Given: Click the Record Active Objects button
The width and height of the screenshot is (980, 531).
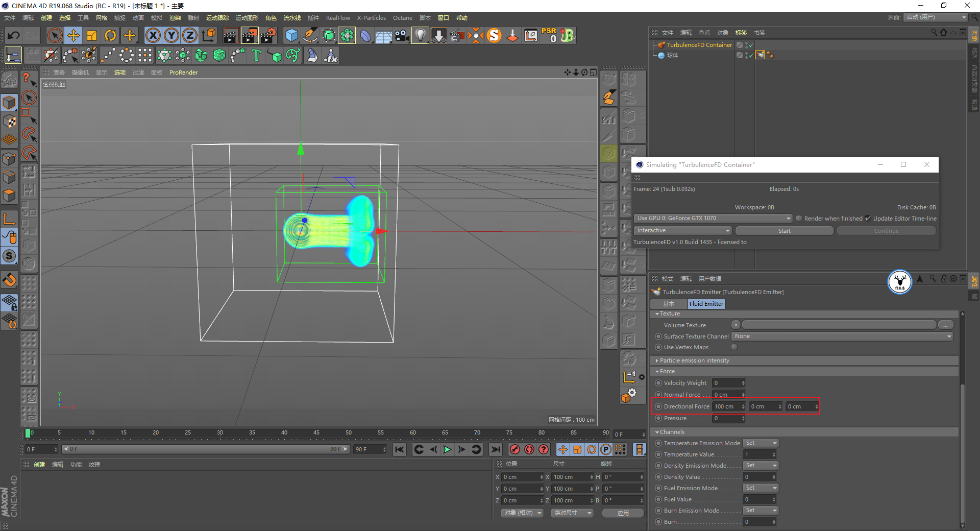Looking at the screenshot, I should pos(514,449).
